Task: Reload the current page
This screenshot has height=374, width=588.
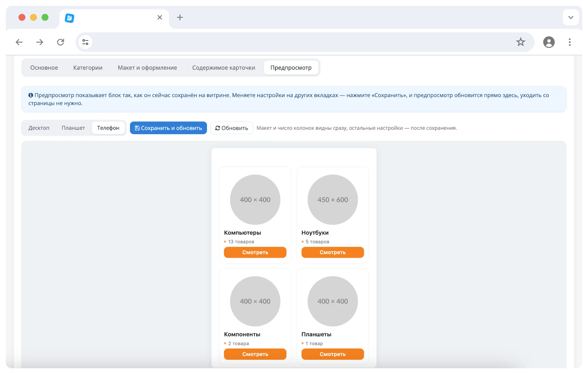Action: (x=61, y=42)
